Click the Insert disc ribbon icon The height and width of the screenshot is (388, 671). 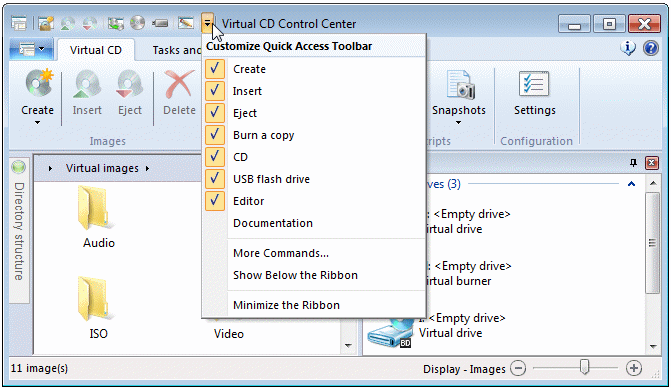tap(87, 84)
